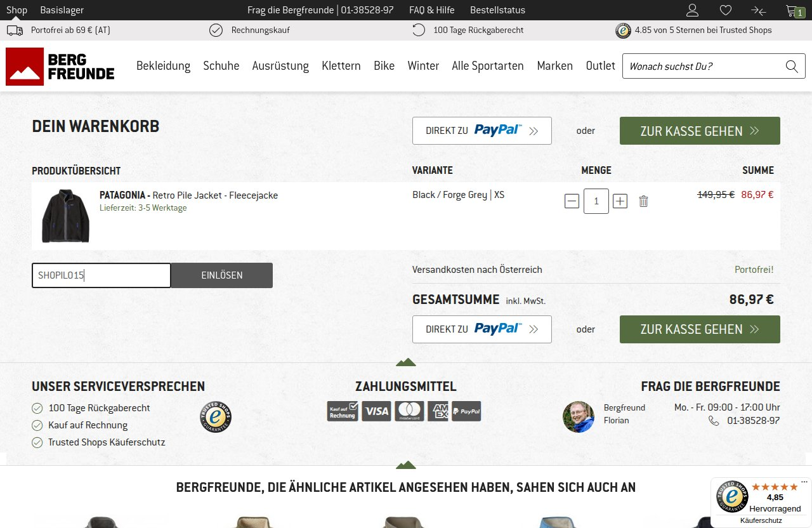Open the Schuhe menu

click(x=221, y=66)
